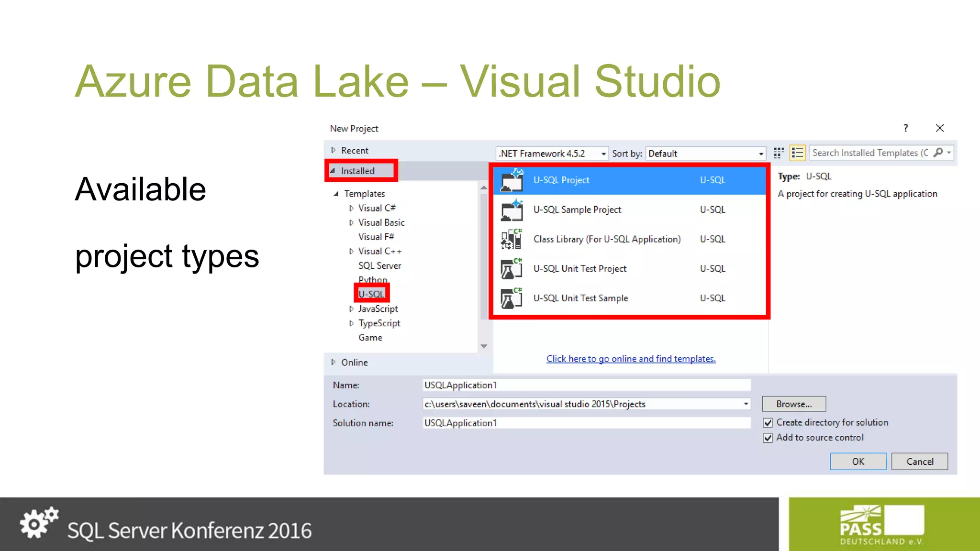Select the U-SQL Unit Test Sample icon
The height and width of the screenshot is (551, 980).
coord(512,298)
